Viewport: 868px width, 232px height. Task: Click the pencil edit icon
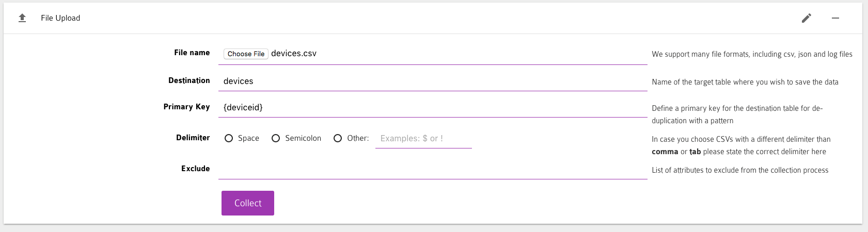(x=806, y=18)
